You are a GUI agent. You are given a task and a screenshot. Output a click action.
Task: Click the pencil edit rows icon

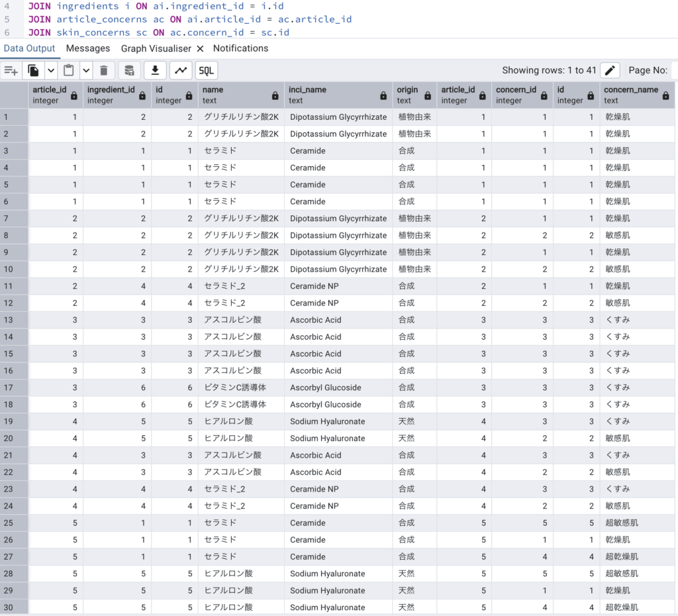(x=610, y=70)
